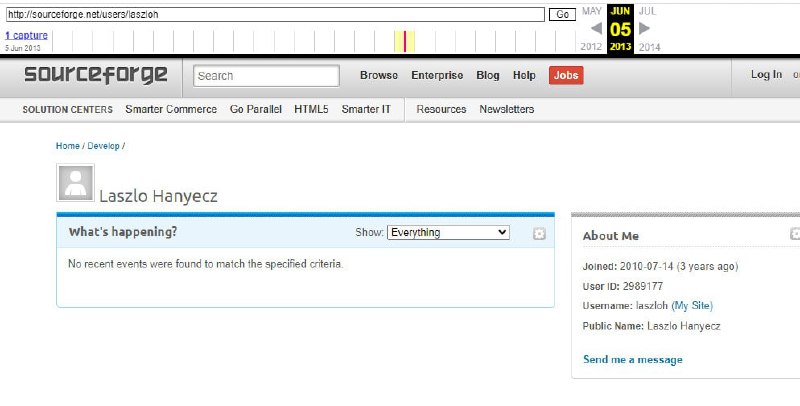The height and width of the screenshot is (406, 800).
Task: Click the No recent events message
Action: click(206, 264)
